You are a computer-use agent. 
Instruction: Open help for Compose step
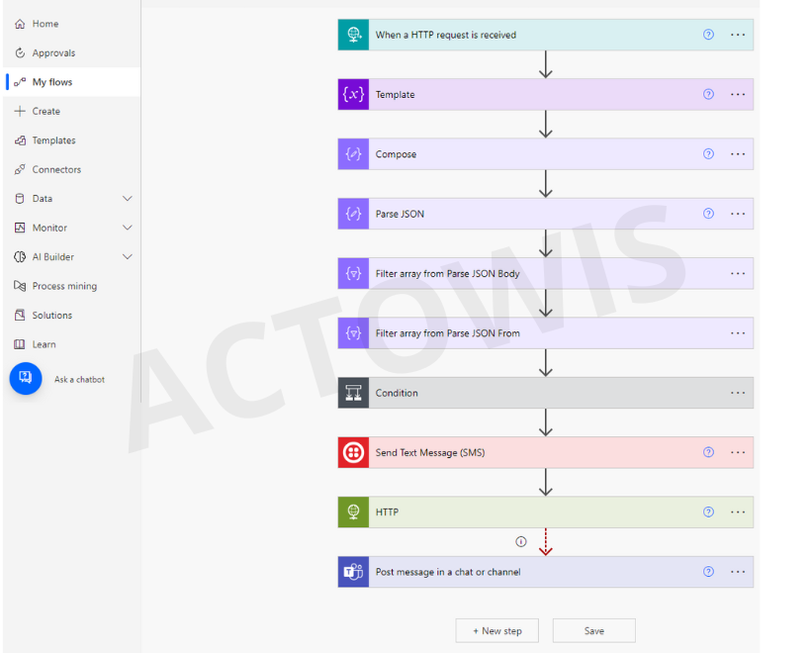point(708,153)
